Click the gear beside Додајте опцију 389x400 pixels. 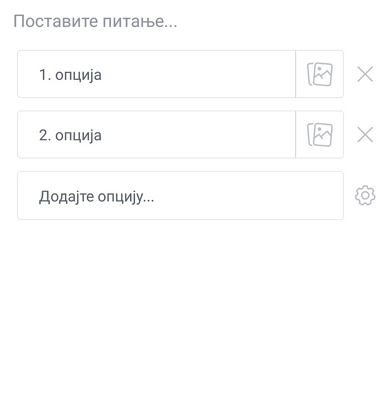coord(365,195)
